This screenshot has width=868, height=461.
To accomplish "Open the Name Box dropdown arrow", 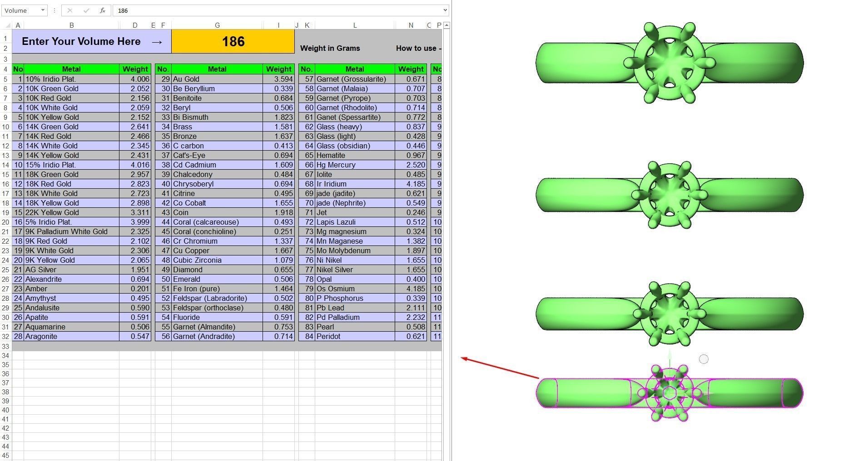I will coord(43,10).
